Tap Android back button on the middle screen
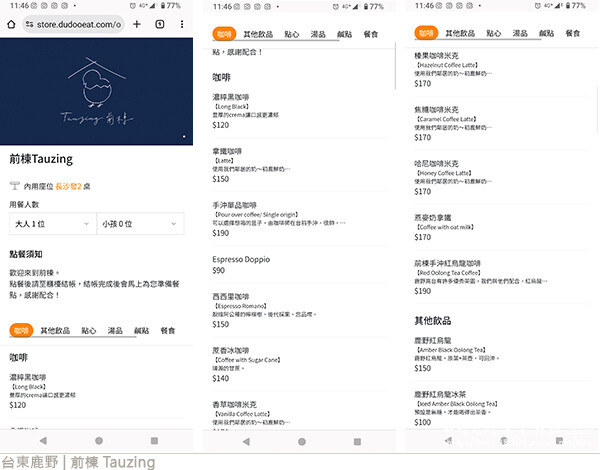 pos(246,442)
